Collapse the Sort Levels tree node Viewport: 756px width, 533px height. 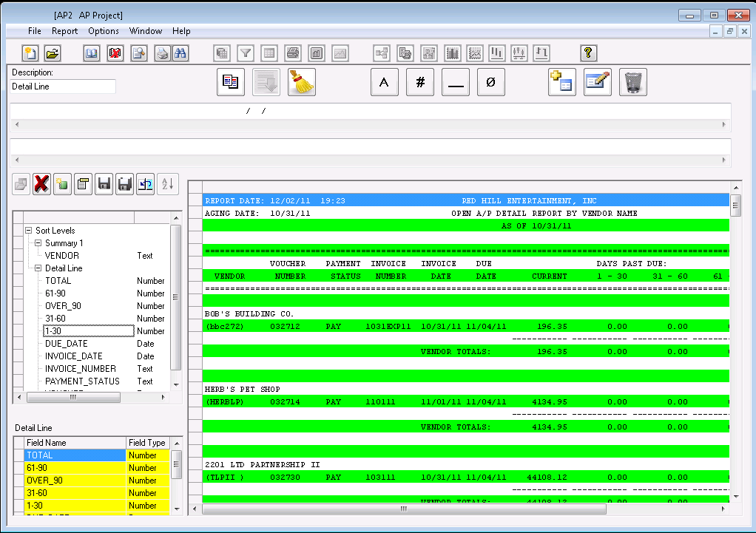[x=29, y=231]
